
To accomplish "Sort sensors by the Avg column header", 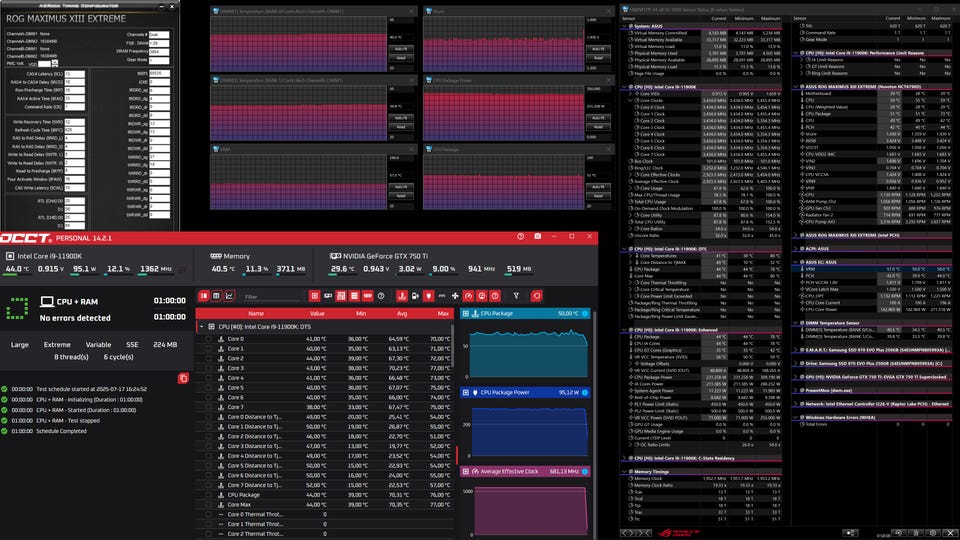I will pos(402,313).
